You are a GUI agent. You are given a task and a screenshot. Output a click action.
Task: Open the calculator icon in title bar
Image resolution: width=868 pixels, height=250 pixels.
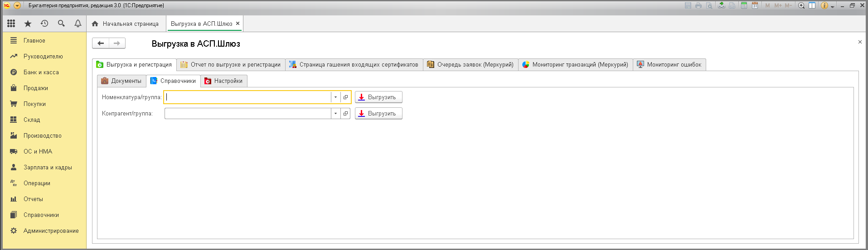[x=744, y=5]
